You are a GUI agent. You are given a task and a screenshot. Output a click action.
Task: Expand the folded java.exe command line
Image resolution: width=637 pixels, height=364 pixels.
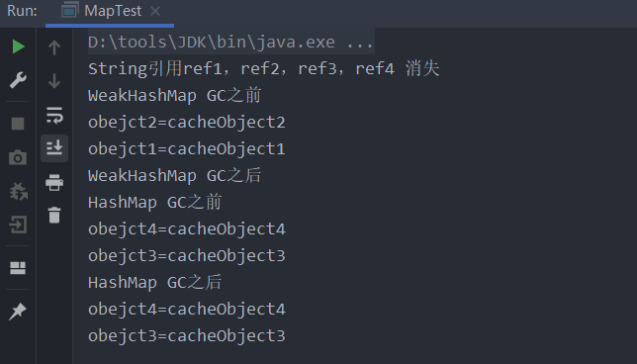230,42
